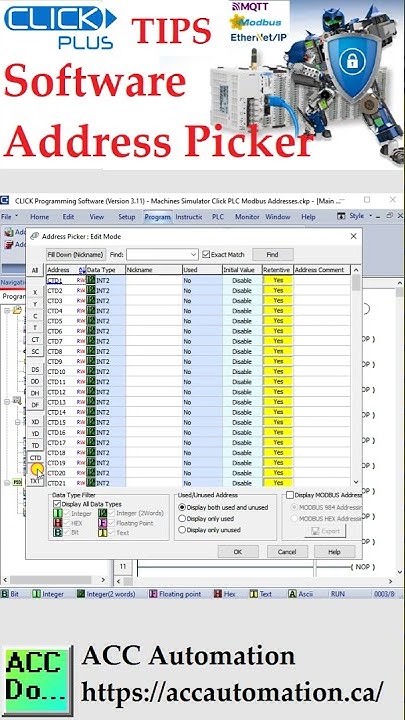Click the Address Picker dialog title icon
The image size is (405, 720).
(34, 236)
